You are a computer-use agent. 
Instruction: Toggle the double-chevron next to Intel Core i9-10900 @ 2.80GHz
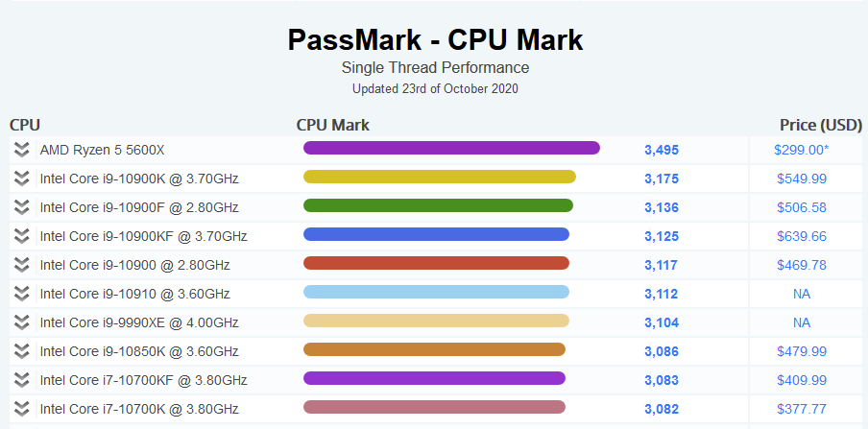pos(22,265)
